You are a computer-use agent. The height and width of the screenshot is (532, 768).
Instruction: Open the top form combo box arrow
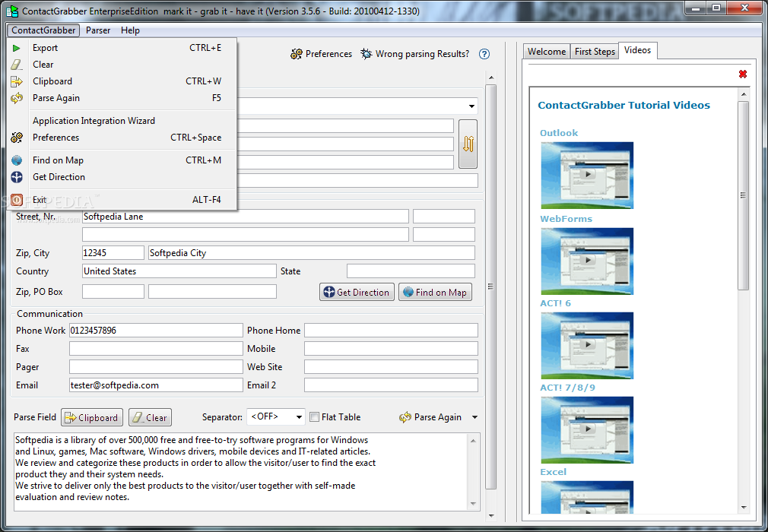(x=471, y=106)
